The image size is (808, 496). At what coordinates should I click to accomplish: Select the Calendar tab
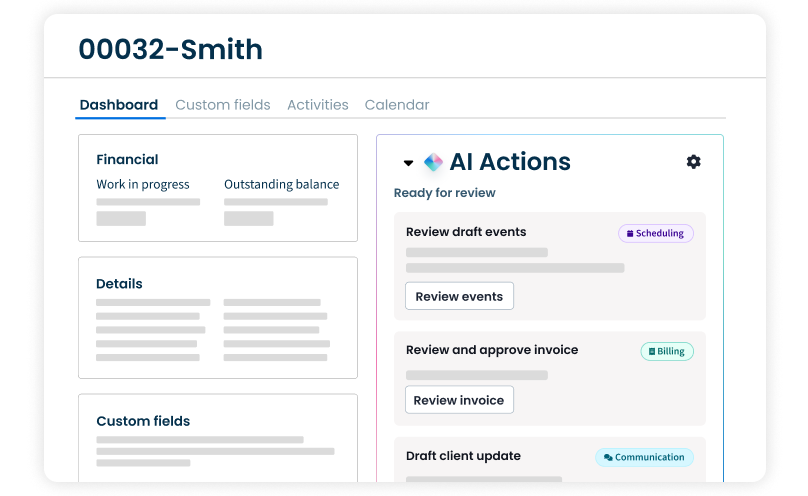point(397,105)
